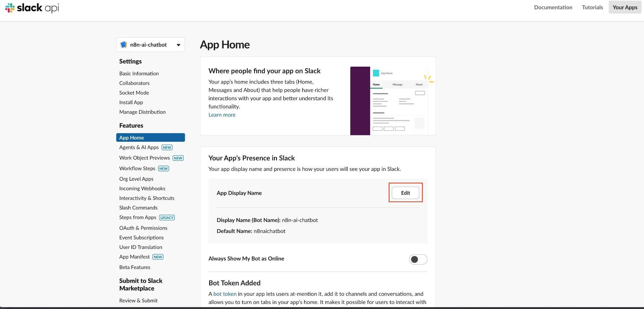Toggle Always Show My Bot as Online
Viewport: 644px width, 309px height.
418,259
